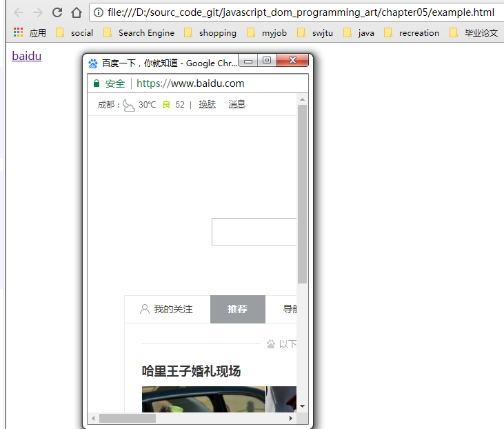The height and width of the screenshot is (429, 504).
Task: Click the vertical scrollbar up arrow
Action: pyautogui.click(x=302, y=99)
